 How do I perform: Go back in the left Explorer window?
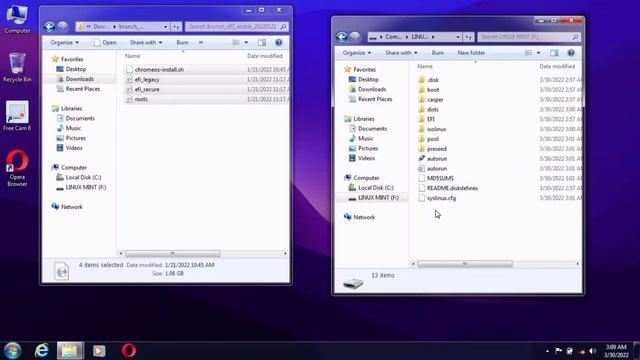(49, 27)
